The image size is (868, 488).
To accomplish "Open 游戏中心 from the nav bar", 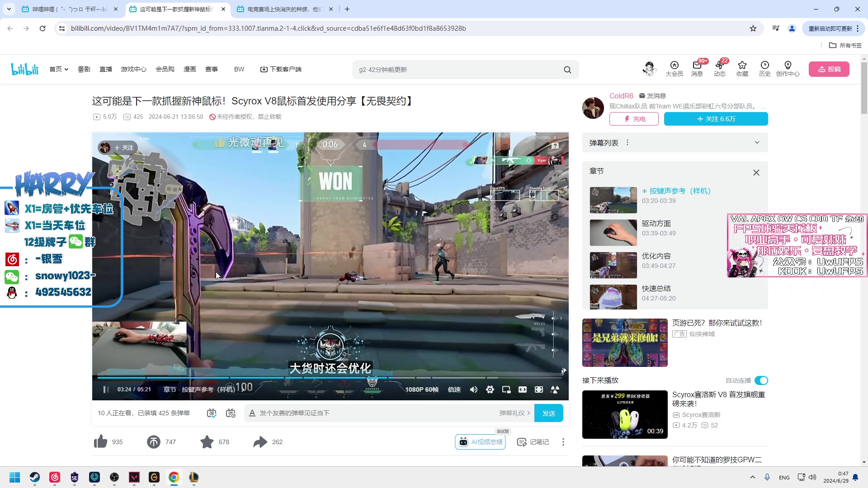I will pyautogui.click(x=134, y=69).
